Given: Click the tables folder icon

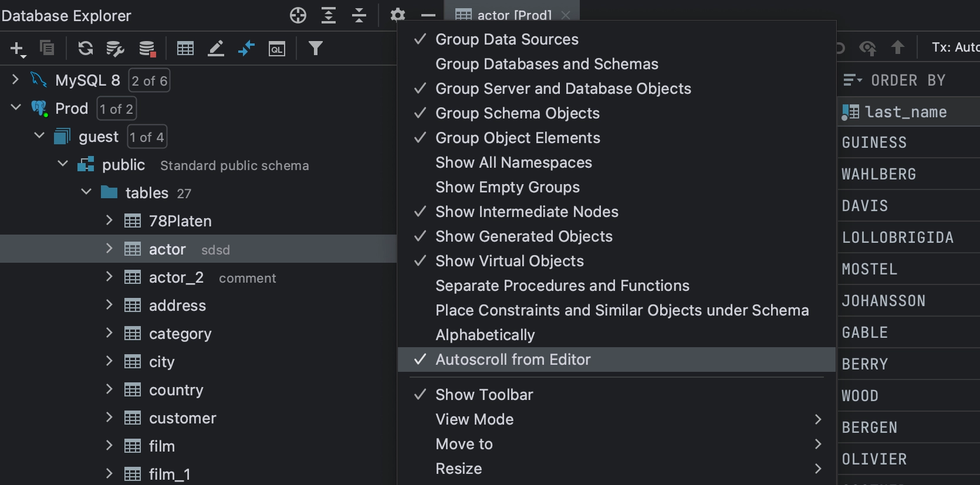Looking at the screenshot, I should tap(109, 192).
